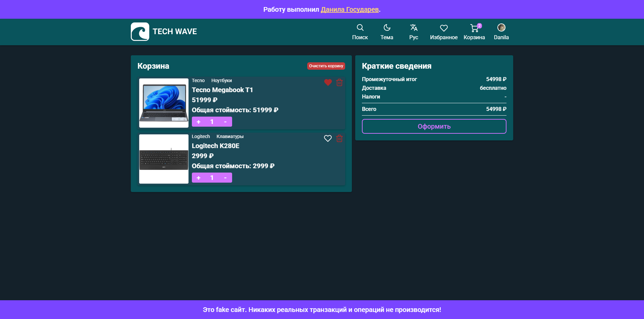
Task: Increase Logitech K280E quantity
Action: [x=199, y=178]
